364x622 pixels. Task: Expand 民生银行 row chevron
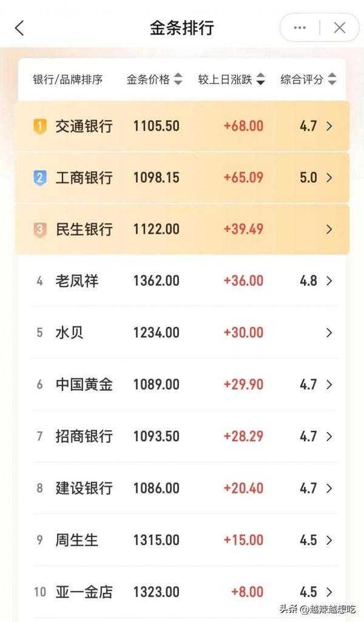(329, 229)
